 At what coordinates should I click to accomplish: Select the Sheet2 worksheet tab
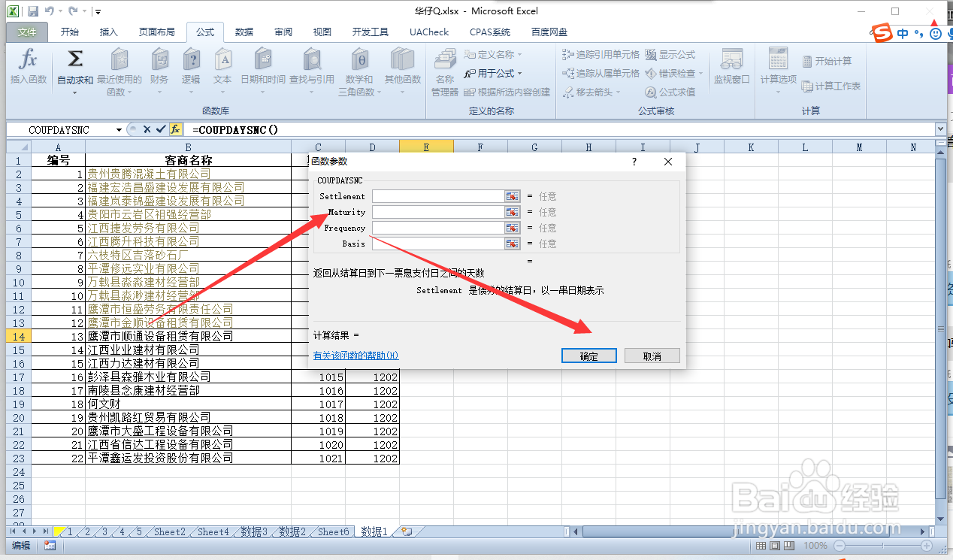point(169,531)
